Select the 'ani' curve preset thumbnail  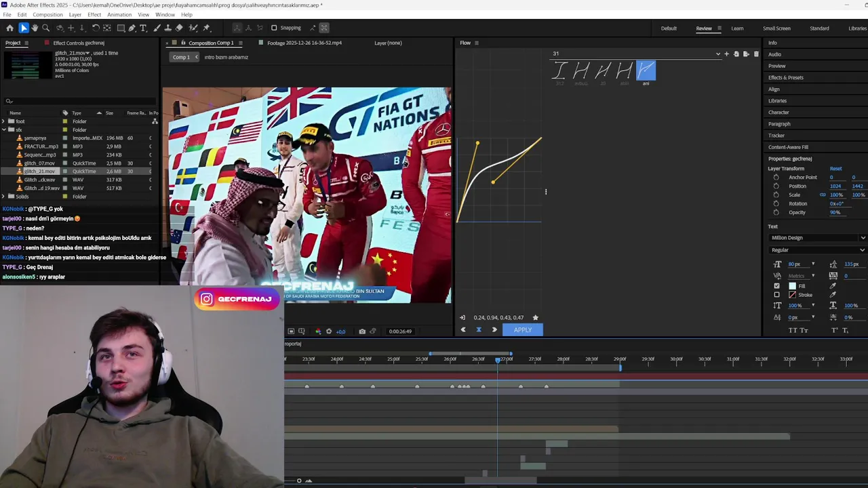pyautogui.click(x=646, y=70)
